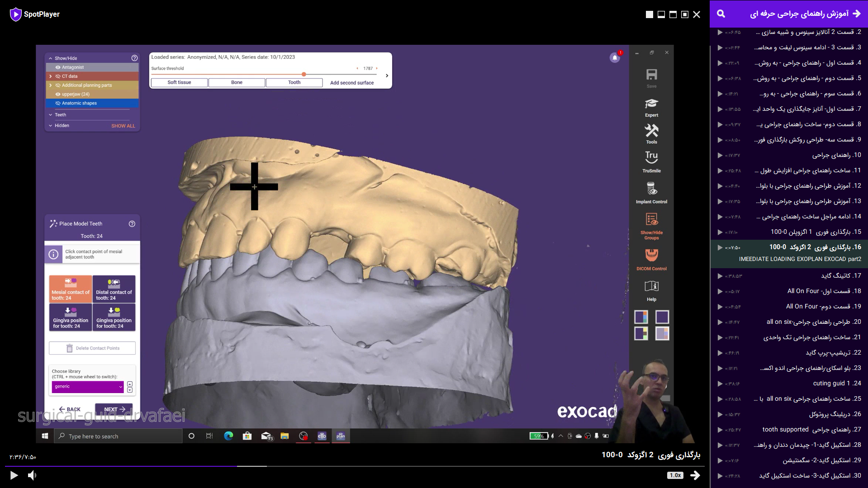
Task: Mute the SpotPlayer volume
Action: pos(32,475)
